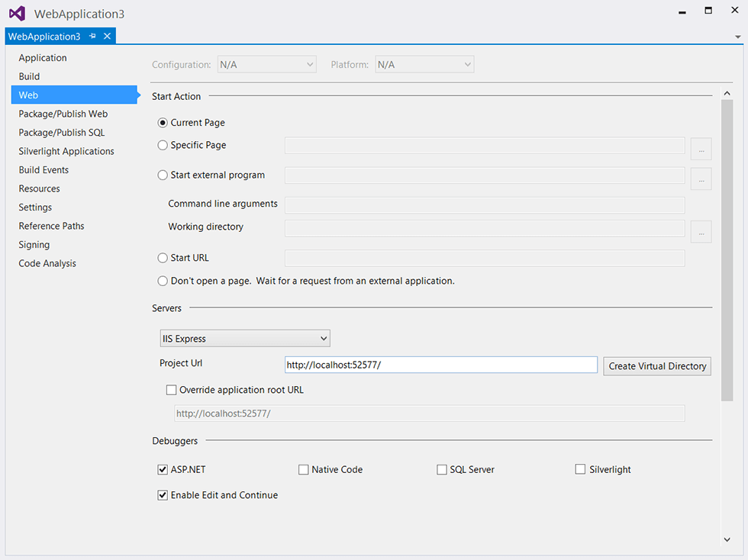Click the Create Virtual Directory button
Viewport: 748px width, 560px height.
click(657, 366)
